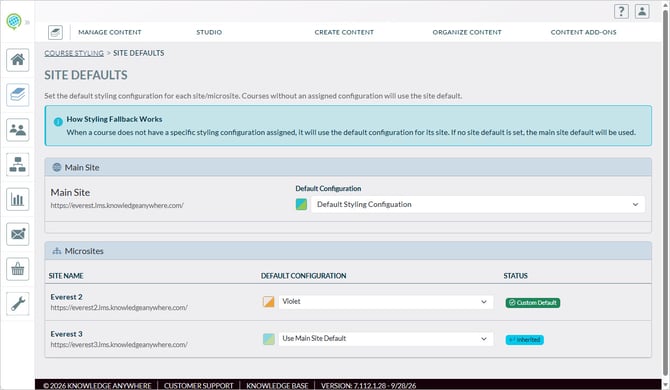The height and width of the screenshot is (390, 670).
Task: Expand sidebar with the double-chevron icon
Action: click(27, 22)
